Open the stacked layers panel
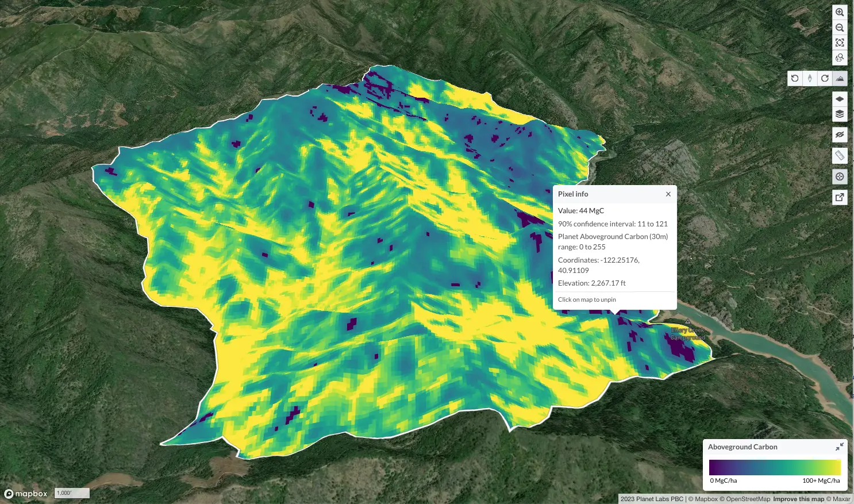Image resolution: width=854 pixels, height=504 pixels. pyautogui.click(x=840, y=114)
